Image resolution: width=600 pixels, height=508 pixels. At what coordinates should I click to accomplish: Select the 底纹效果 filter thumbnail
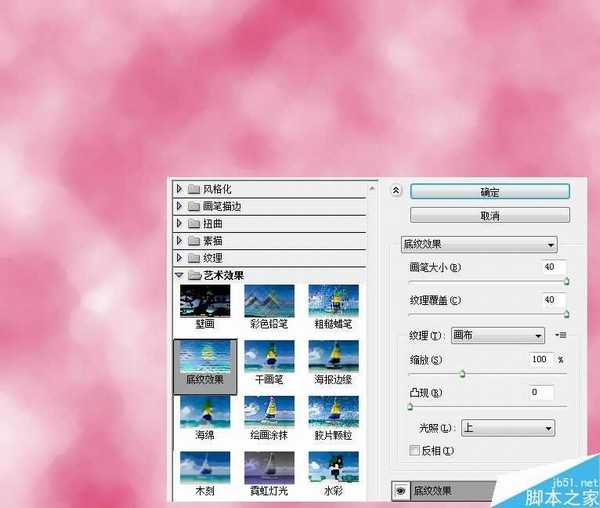tap(205, 366)
